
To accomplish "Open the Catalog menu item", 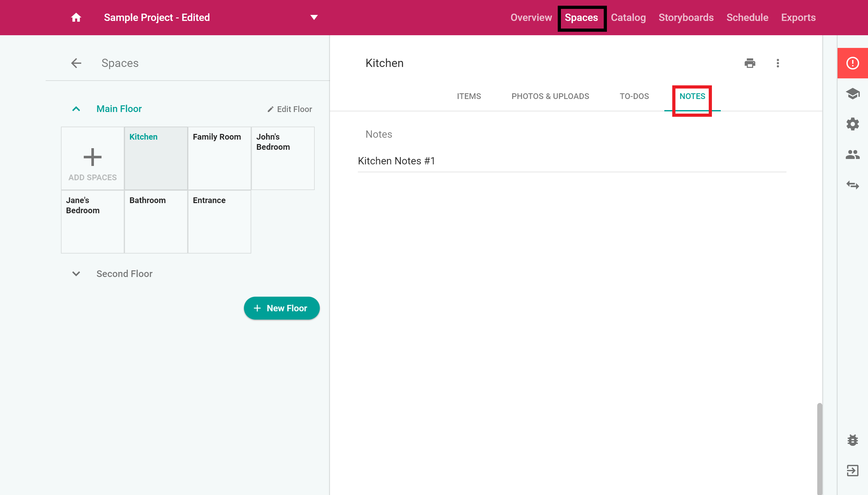I will 628,17.
